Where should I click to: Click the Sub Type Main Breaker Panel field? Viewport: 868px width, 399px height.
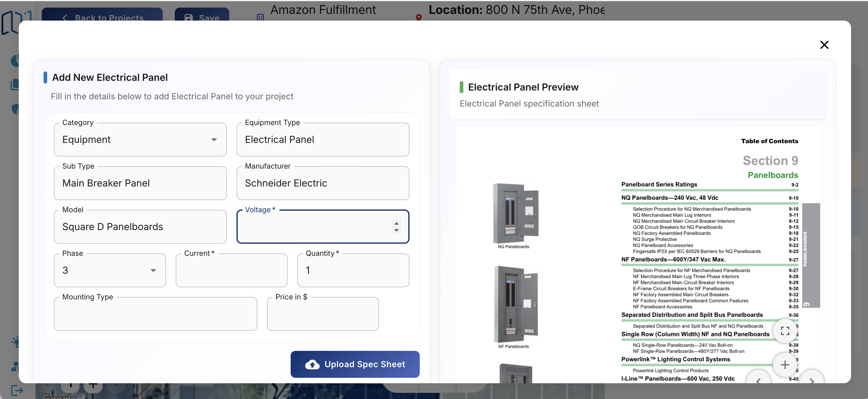pos(140,183)
